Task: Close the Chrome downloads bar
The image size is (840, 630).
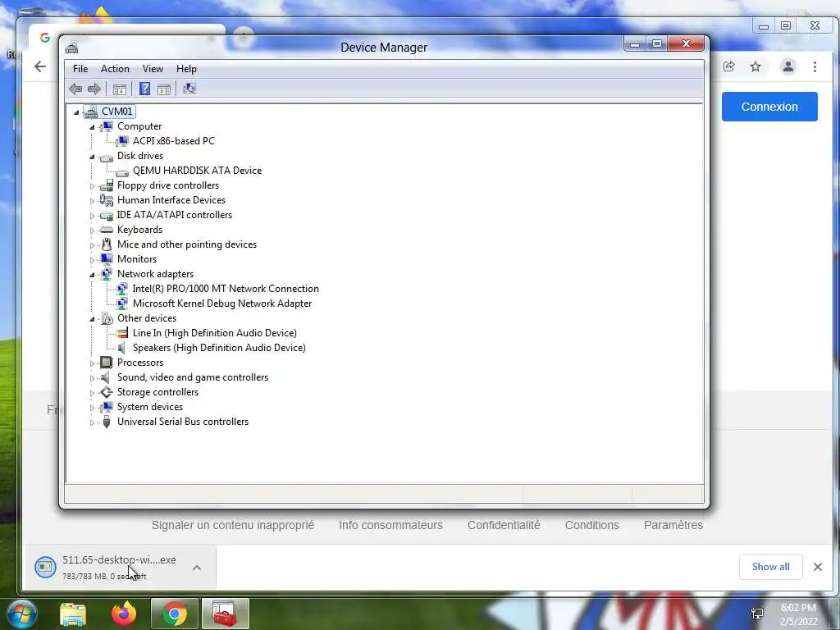Action: 818,567
